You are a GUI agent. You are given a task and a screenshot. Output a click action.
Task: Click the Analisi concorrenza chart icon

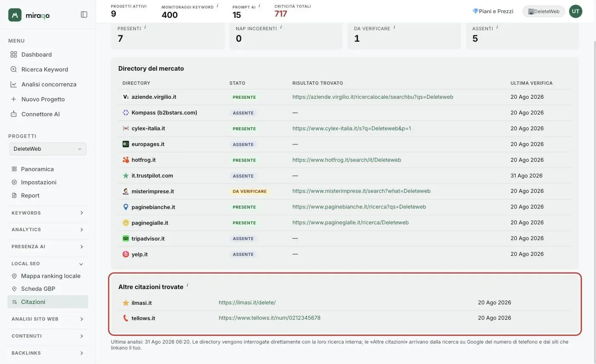click(x=14, y=84)
